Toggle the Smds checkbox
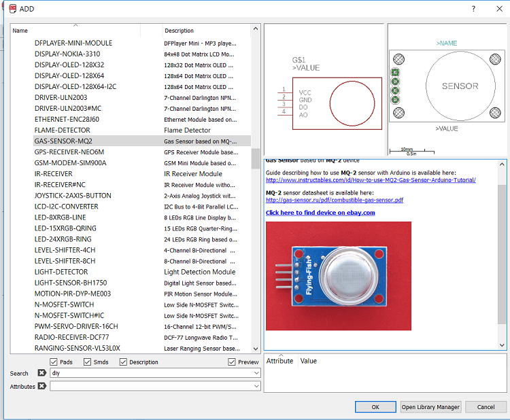The height and width of the screenshot is (420, 510). tap(87, 362)
